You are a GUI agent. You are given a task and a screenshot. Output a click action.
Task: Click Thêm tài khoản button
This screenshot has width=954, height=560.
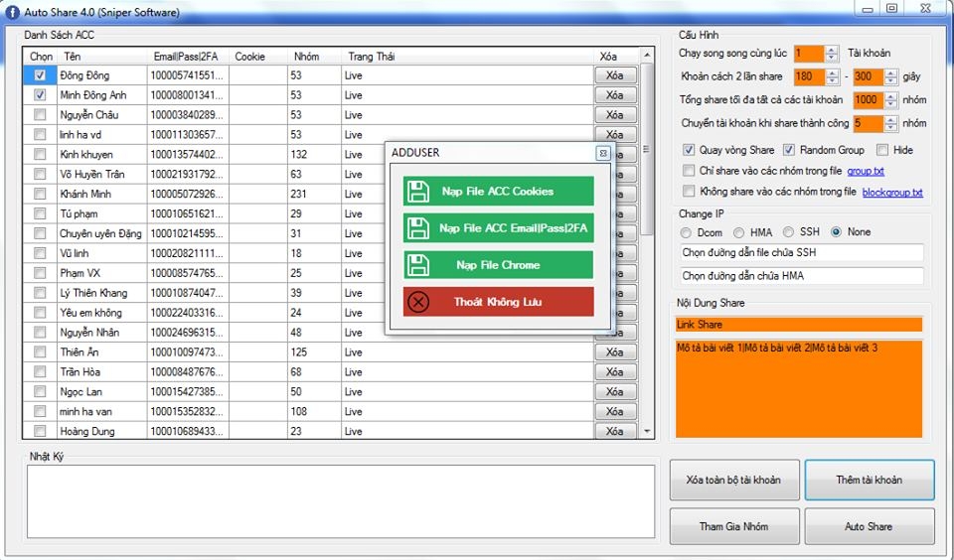click(x=870, y=480)
